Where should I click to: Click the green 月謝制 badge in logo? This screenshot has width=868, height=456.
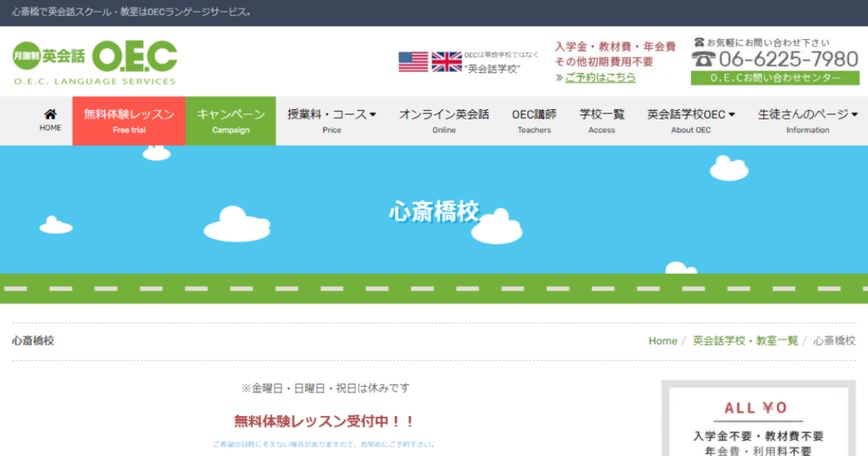click(x=25, y=56)
